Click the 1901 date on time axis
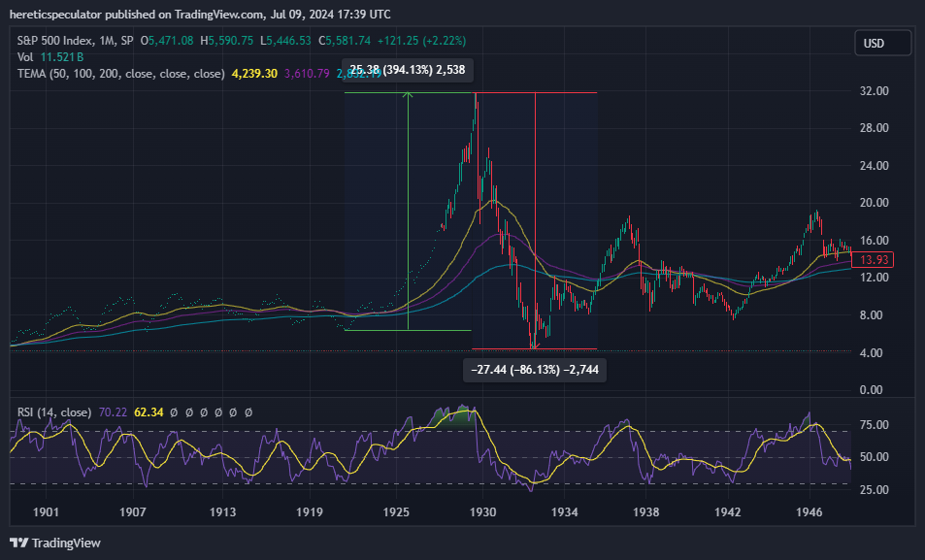 [46, 512]
